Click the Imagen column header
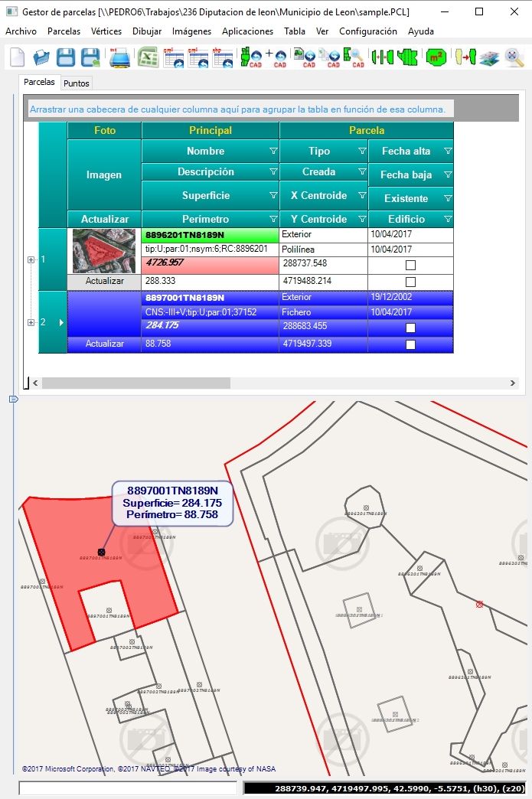 [x=104, y=174]
